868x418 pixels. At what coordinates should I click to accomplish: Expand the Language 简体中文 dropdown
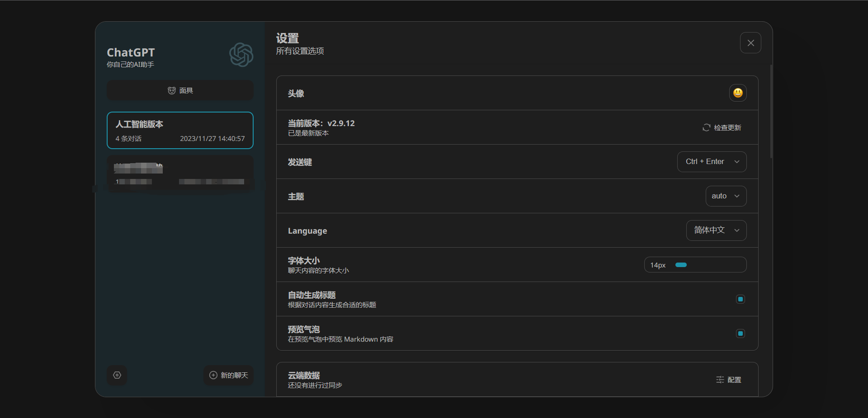pos(716,230)
